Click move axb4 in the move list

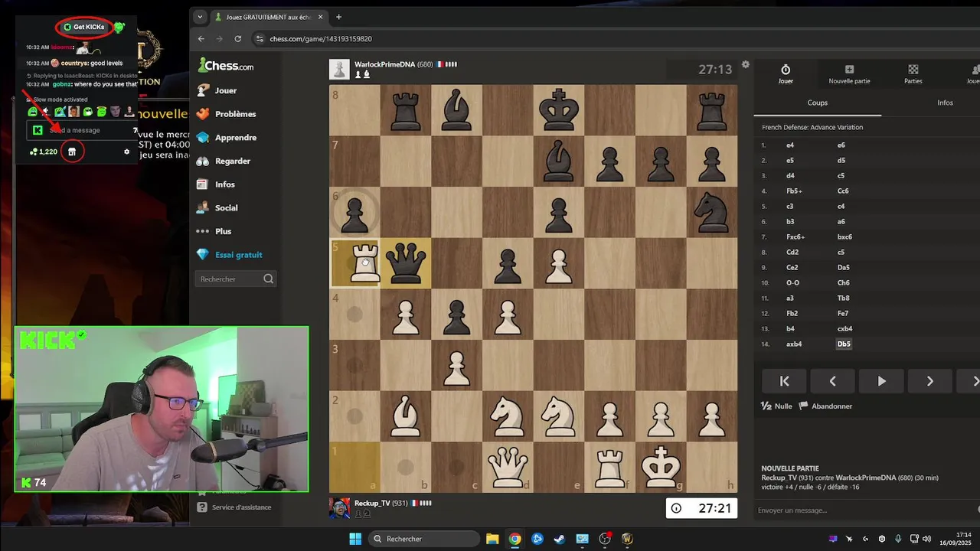coord(795,344)
